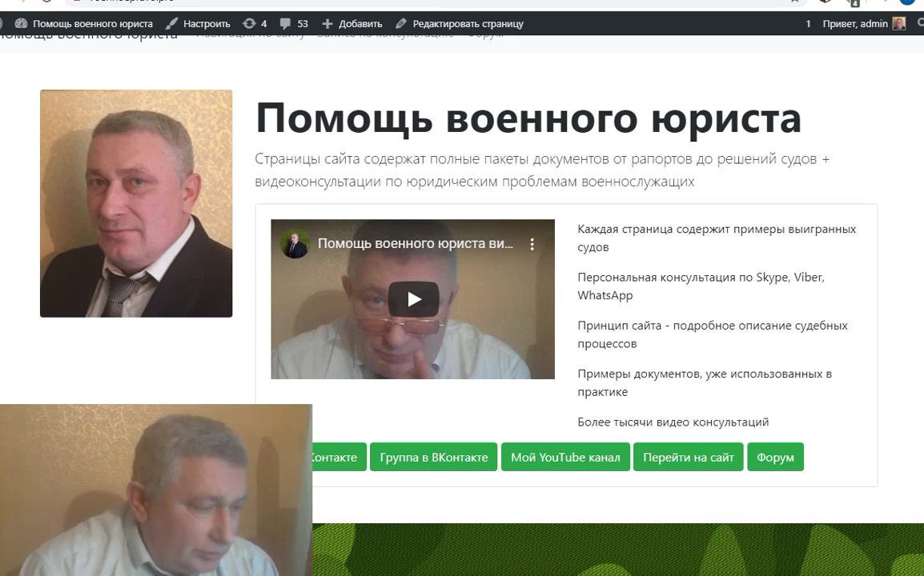
Task: Play the embedded YouTube video
Action: tap(413, 299)
